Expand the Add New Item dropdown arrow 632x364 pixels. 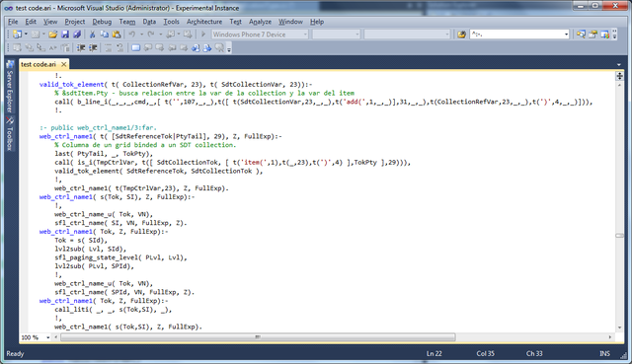coord(43,35)
